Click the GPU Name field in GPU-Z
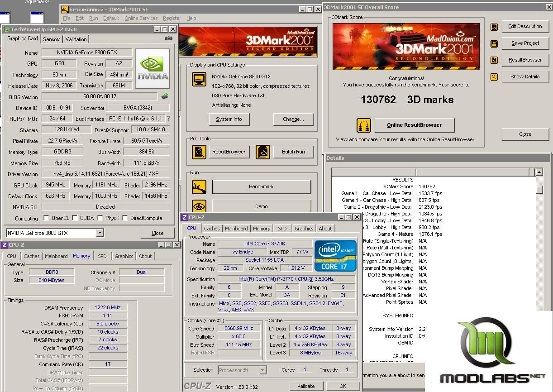The width and height of the screenshot is (553, 392). (x=86, y=53)
